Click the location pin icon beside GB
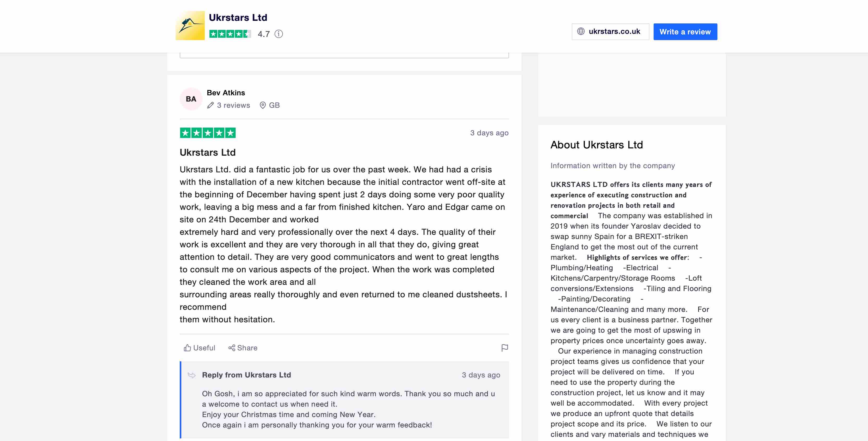The width and height of the screenshot is (868, 441). pyautogui.click(x=263, y=105)
